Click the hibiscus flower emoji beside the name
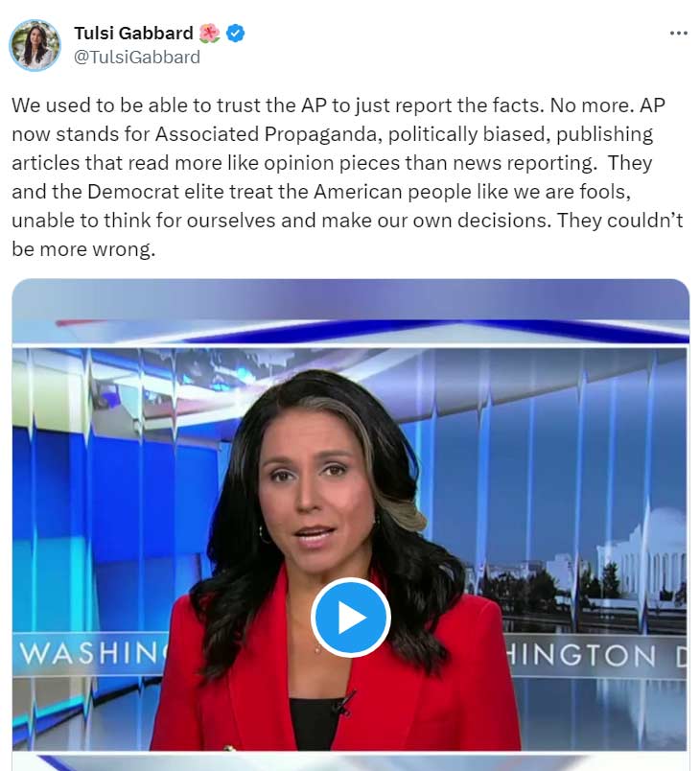The width and height of the screenshot is (700, 771). (210, 34)
